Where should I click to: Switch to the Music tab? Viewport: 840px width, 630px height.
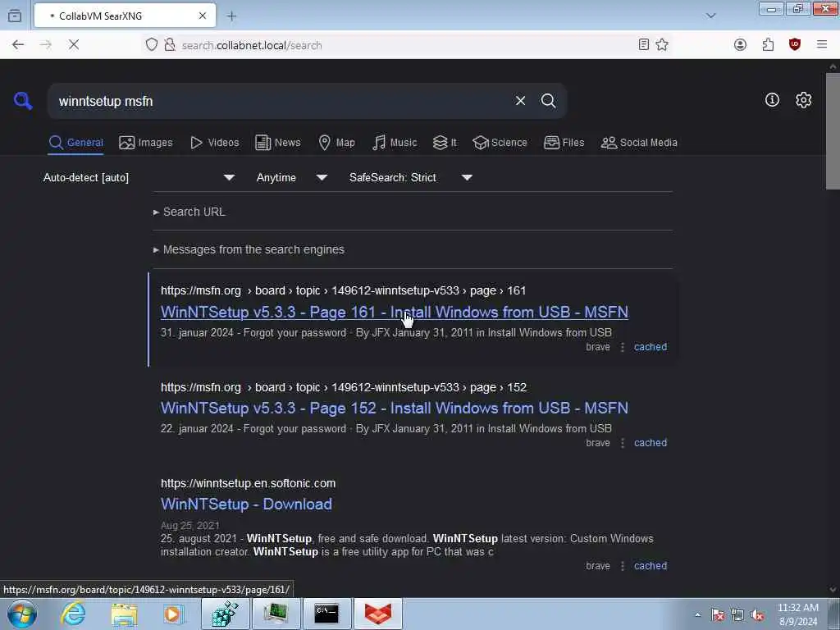click(395, 143)
